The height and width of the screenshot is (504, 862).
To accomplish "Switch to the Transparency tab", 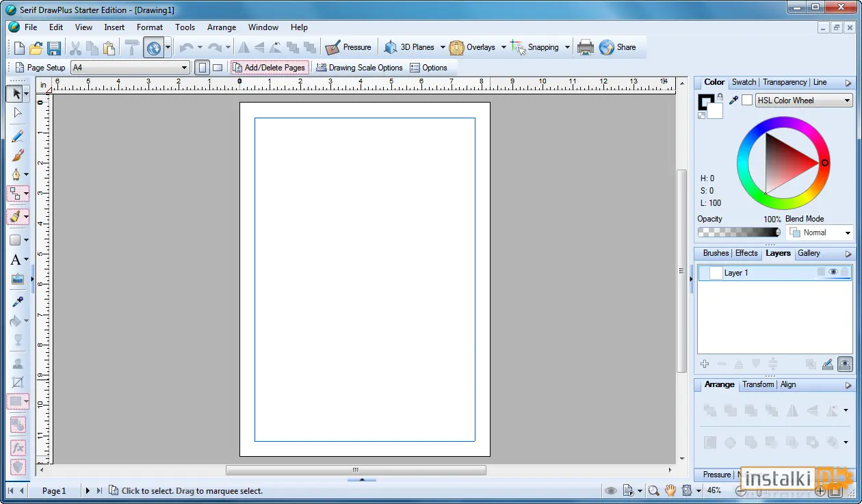I will click(x=785, y=82).
